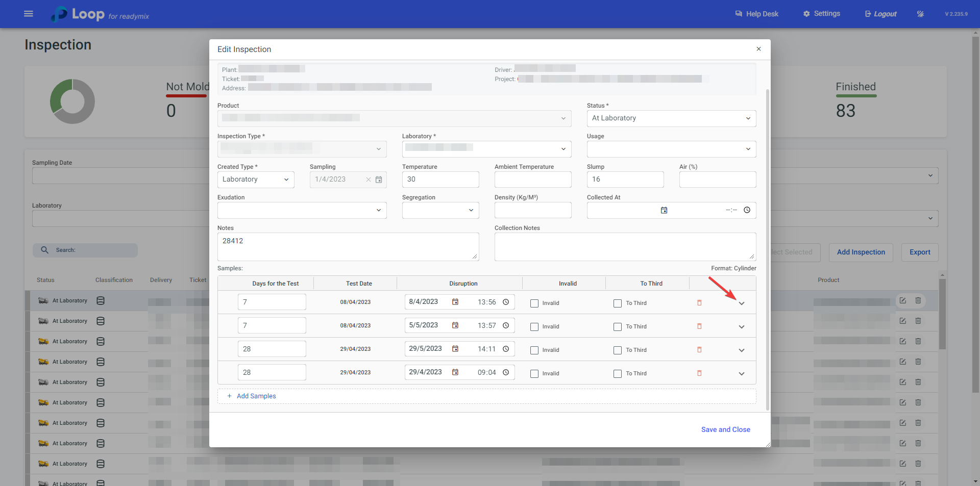Expand the Created Type dropdown

coord(256,180)
